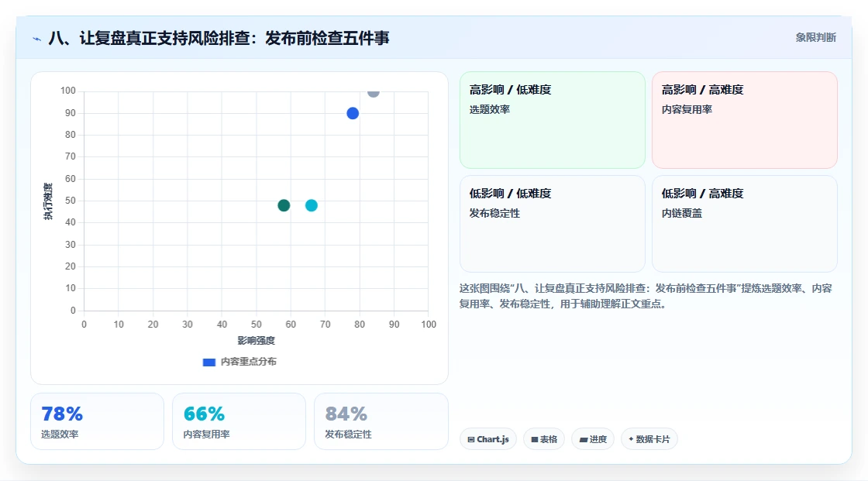868x481 pixels.
Task: Select the cyan scatter point near 66
Action: click(311, 205)
